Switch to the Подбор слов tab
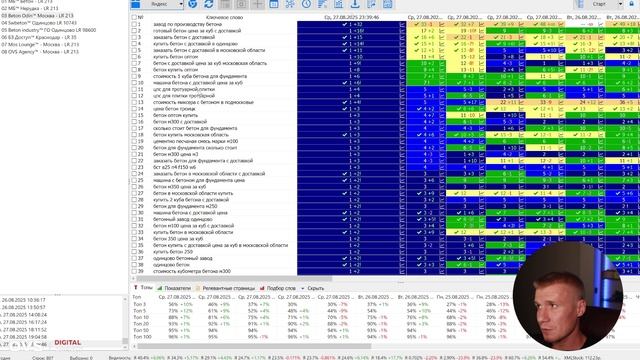Screen dimensions: 640x360 [278, 288]
